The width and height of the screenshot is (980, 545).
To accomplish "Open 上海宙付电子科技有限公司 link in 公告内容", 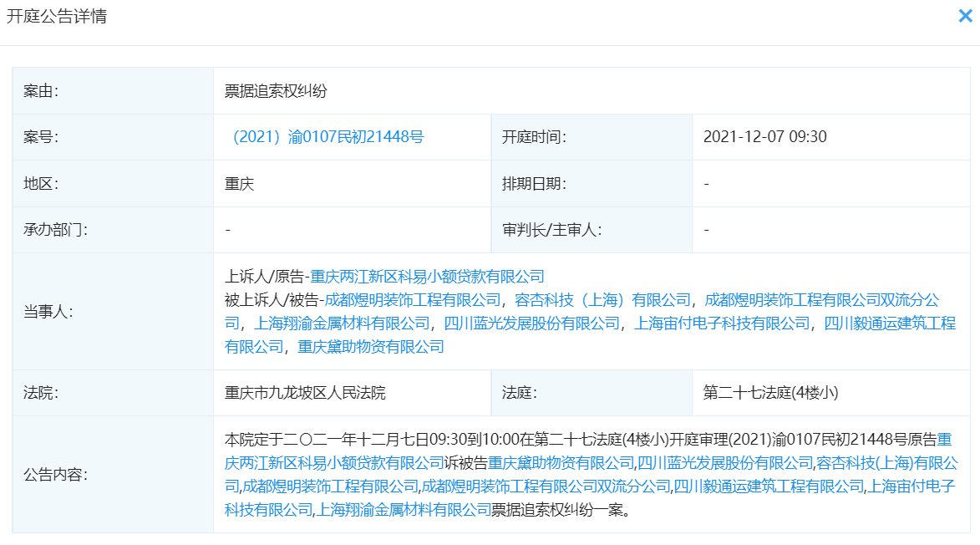I will [911, 486].
